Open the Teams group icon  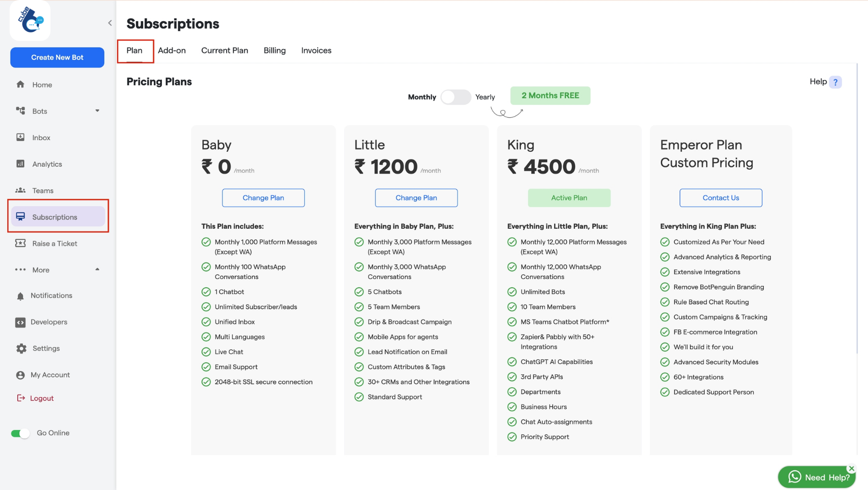tap(20, 190)
